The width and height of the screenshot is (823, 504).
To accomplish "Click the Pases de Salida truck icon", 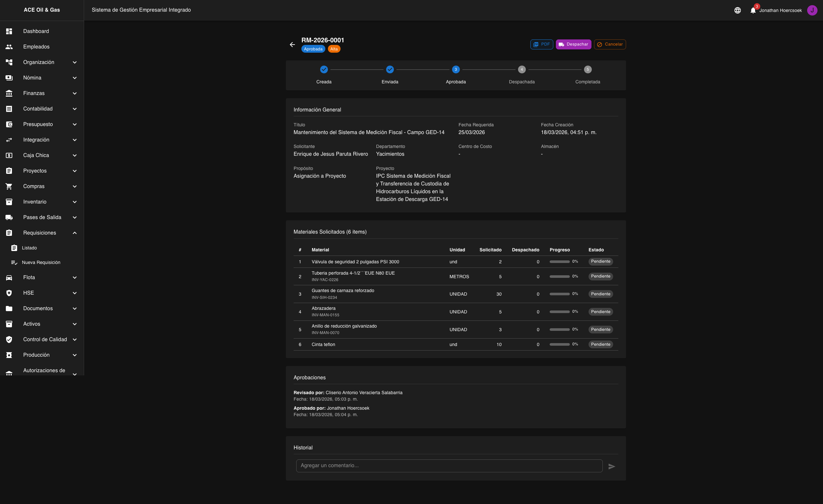I will 9,217.
